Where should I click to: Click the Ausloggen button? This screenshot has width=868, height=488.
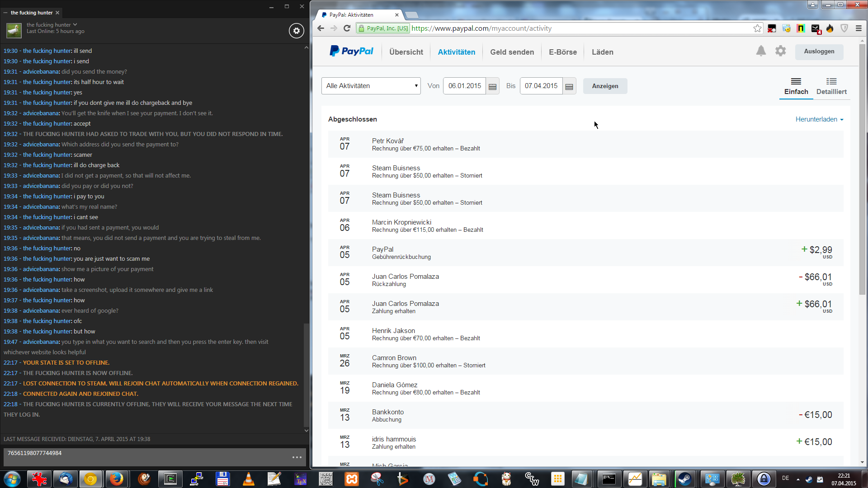coord(819,52)
